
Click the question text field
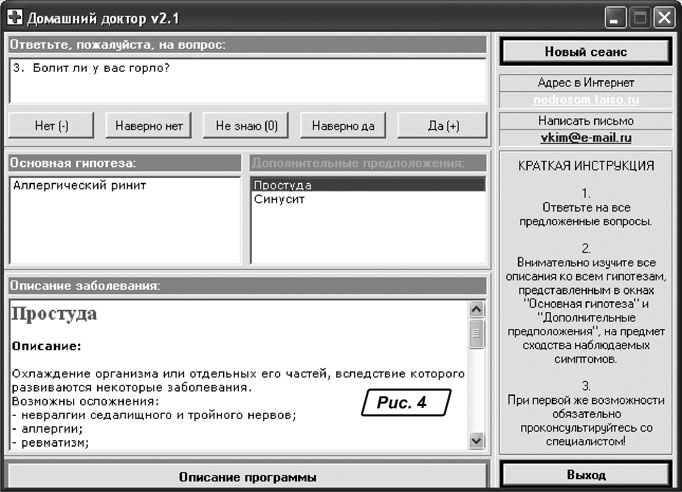(248, 80)
